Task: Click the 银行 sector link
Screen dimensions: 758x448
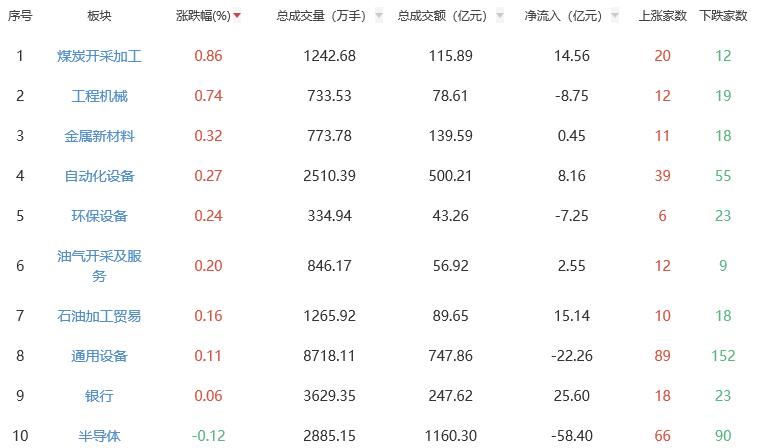Action: point(99,396)
